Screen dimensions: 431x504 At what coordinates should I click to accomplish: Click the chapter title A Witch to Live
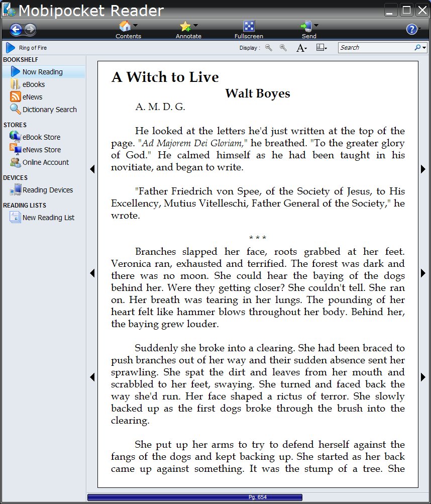coord(165,77)
